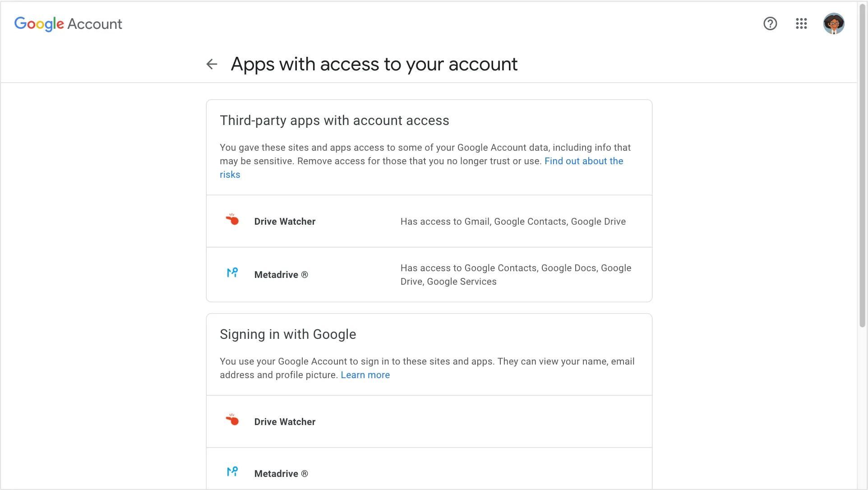Image resolution: width=868 pixels, height=490 pixels.
Task: Expand Metadrive ® name in third-party access list
Action: tap(281, 275)
